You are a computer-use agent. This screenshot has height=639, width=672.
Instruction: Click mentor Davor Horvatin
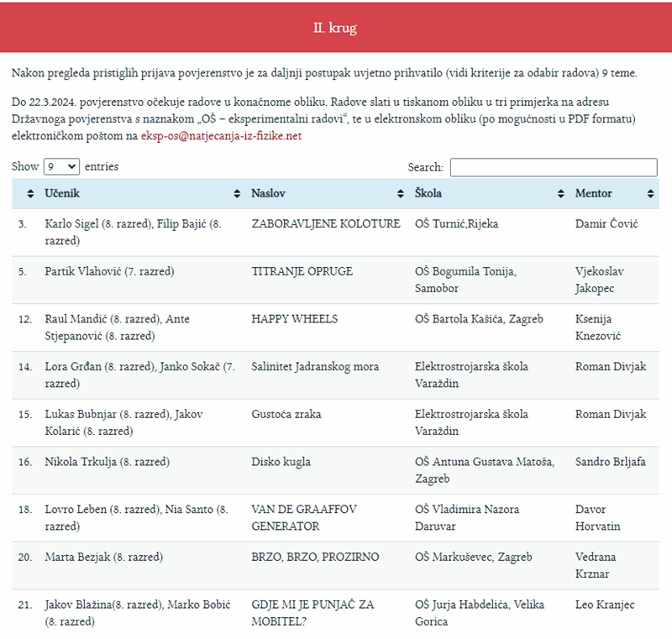(597, 517)
